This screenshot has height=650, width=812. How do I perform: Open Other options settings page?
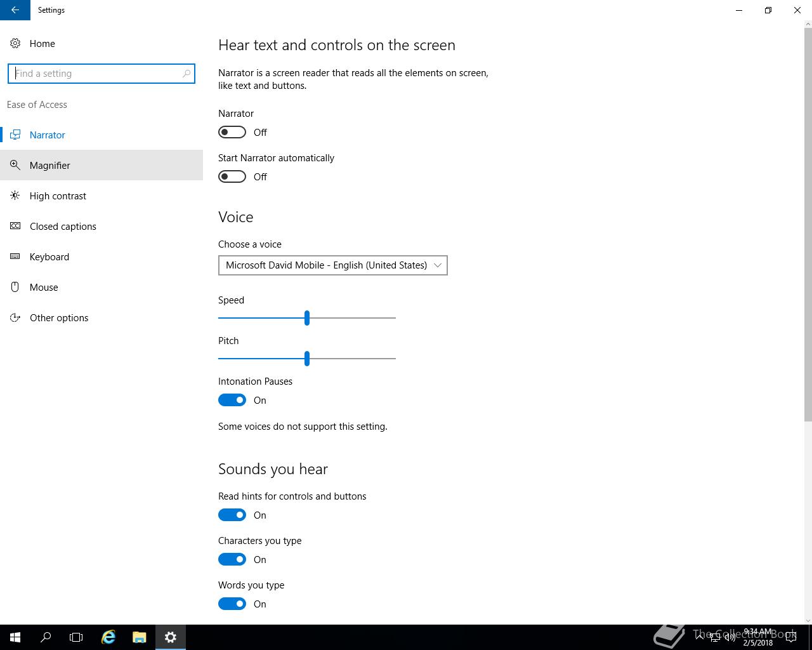101,317
